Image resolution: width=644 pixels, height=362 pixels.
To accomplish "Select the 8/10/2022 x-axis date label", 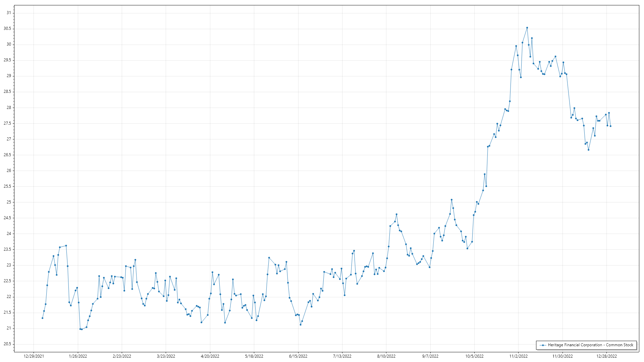I will [386, 356].
